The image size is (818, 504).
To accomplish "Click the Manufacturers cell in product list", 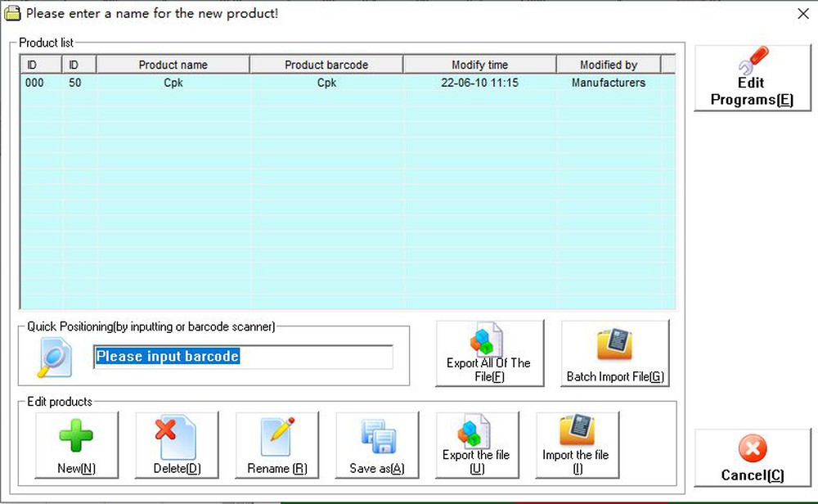I will point(608,83).
